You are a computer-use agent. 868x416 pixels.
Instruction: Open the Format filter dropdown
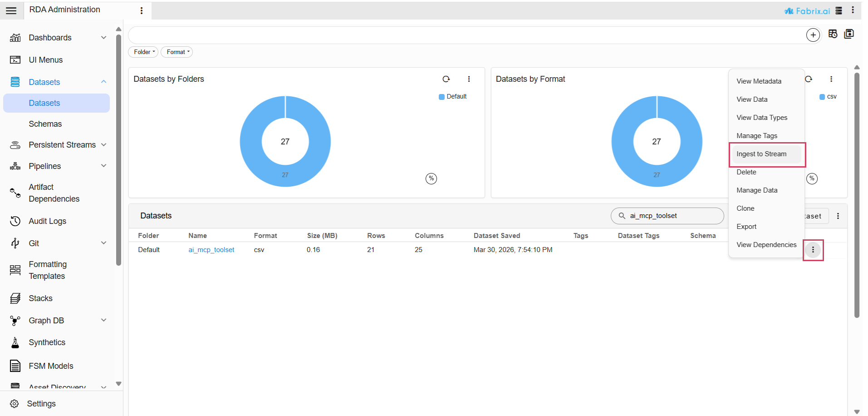pyautogui.click(x=177, y=52)
